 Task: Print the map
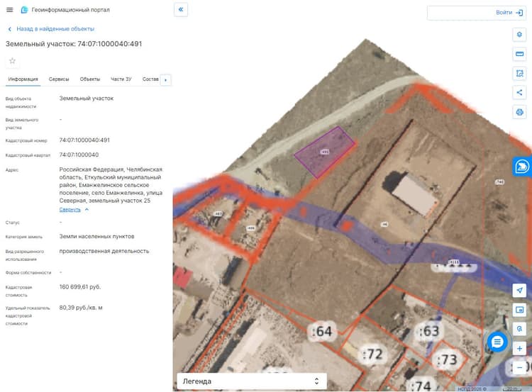coord(519,112)
